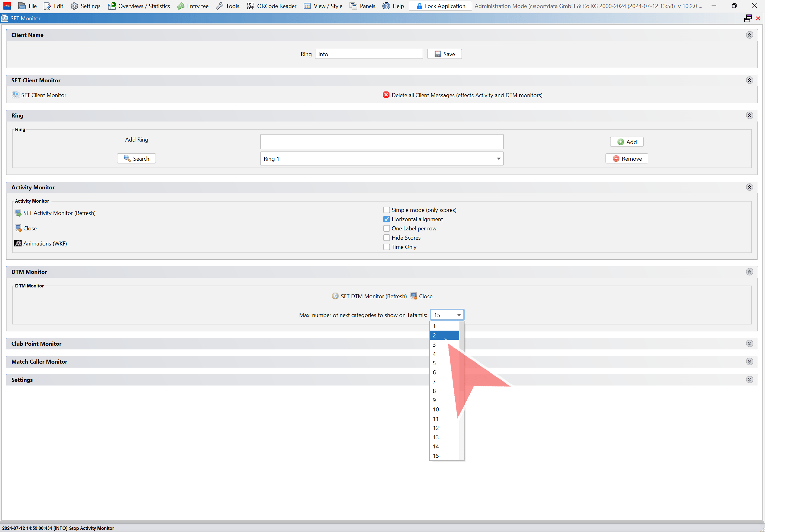Select 2 in the dropdown list
Viewport: 789px width, 532px height.
[444, 335]
